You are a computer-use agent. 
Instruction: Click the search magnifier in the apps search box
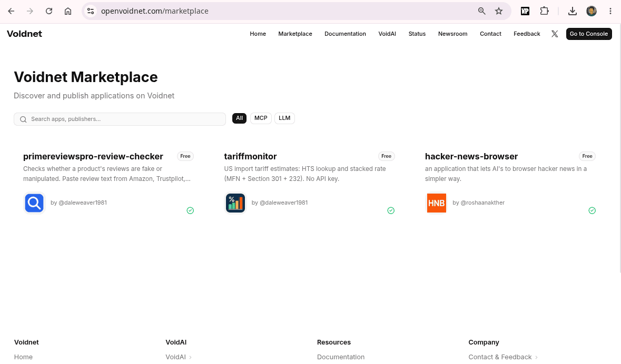(x=23, y=119)
